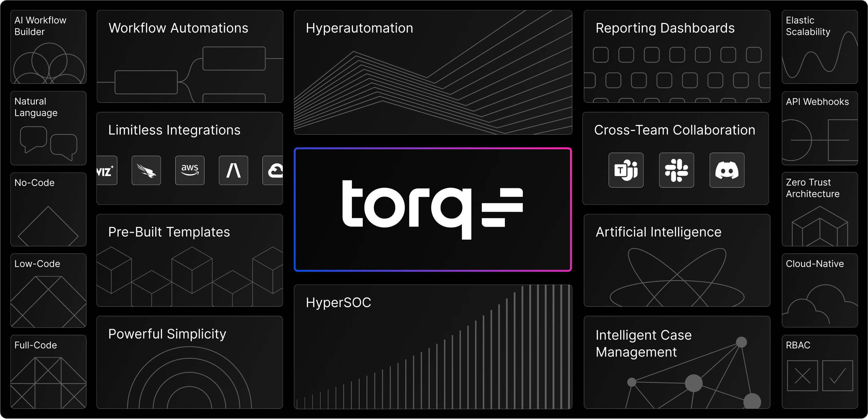Click the RBAC checkmark box

[x=837, y=376]
